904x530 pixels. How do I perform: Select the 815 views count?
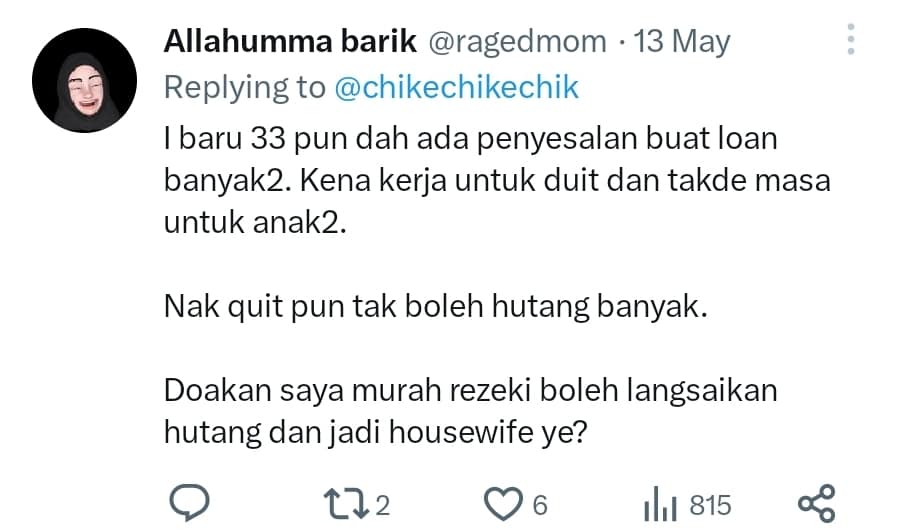710,505
